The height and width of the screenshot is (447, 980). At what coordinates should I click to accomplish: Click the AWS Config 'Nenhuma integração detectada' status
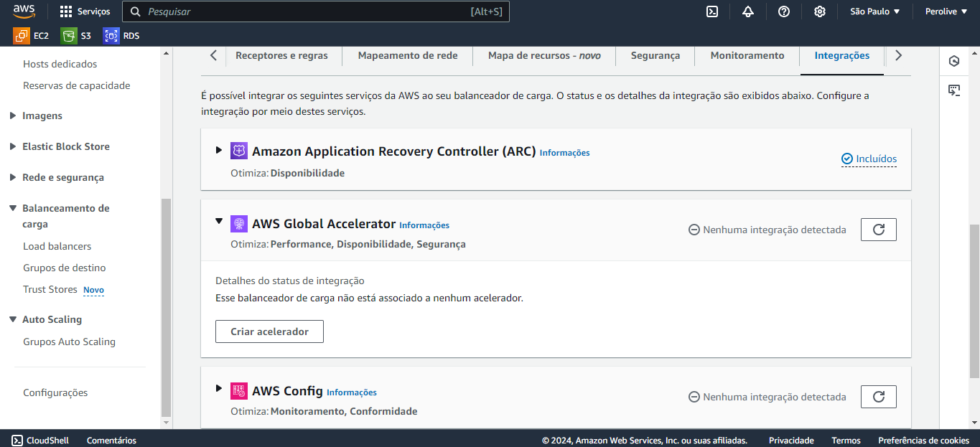pyautogui.click(x=767, y=397)
